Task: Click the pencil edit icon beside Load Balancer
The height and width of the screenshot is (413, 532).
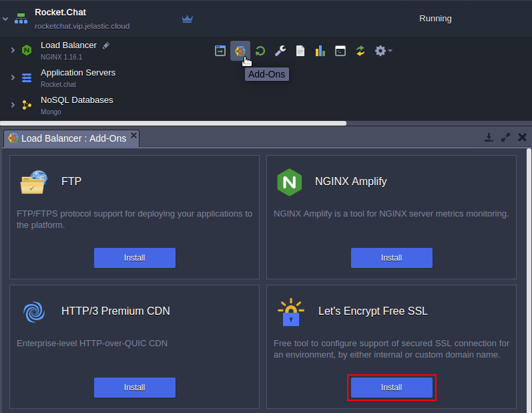Action: click(106, 45)
